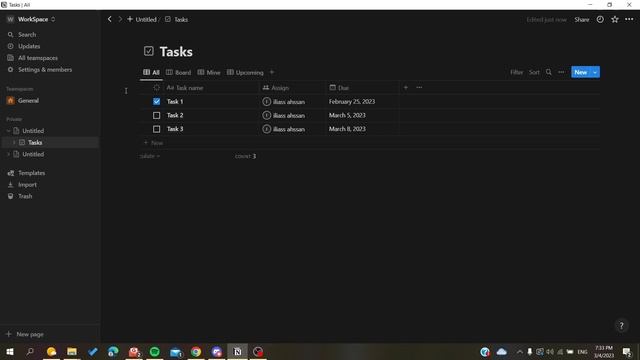Add a new property column with plus
Screen dimensions: 640x360
406,87
